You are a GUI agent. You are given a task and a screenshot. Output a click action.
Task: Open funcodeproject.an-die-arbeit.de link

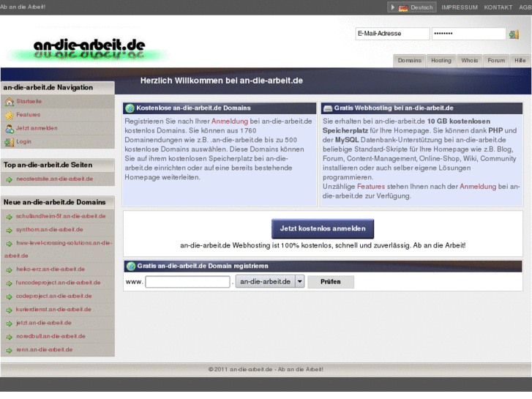(58, 283)
